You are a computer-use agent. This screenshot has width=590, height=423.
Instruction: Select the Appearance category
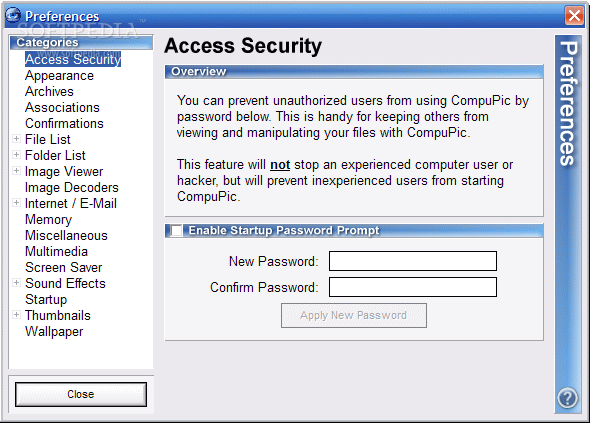click(x=59, y=76)
